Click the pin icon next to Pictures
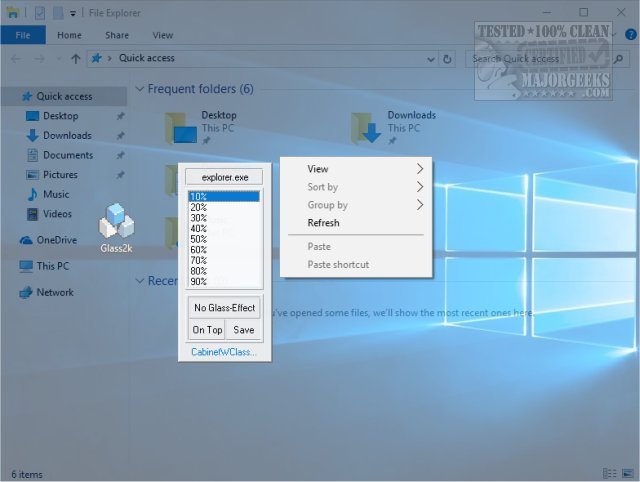640x482 pixels. pyautogui.click(x=120, y=175)
